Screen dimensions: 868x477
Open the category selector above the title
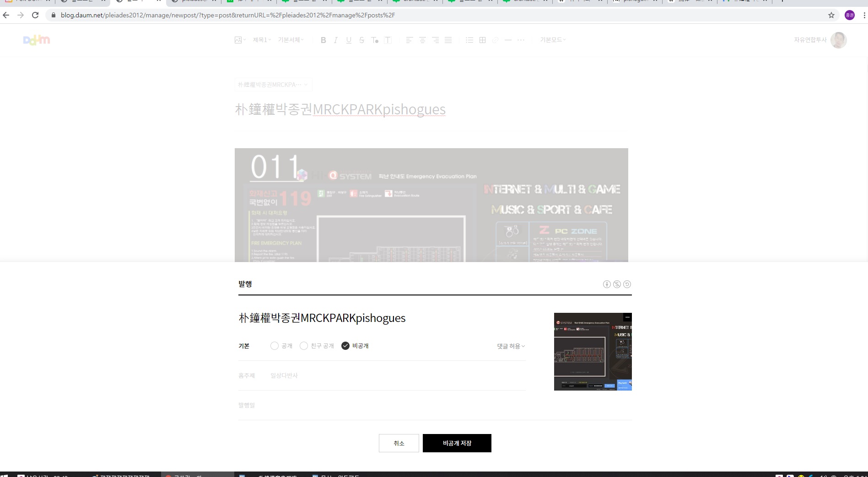[x=273, y=85]
